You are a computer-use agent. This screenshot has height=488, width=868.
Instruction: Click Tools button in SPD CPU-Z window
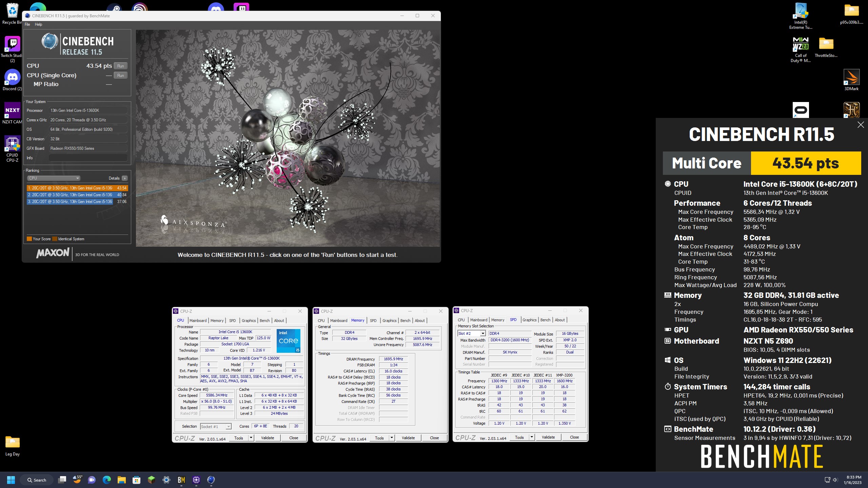(x=519, y=437)
